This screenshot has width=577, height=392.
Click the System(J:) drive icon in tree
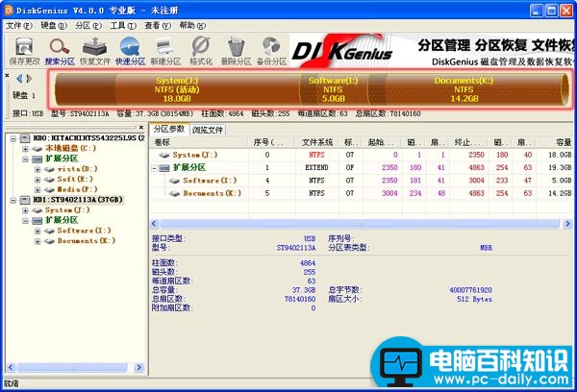[x=38, y=210]
